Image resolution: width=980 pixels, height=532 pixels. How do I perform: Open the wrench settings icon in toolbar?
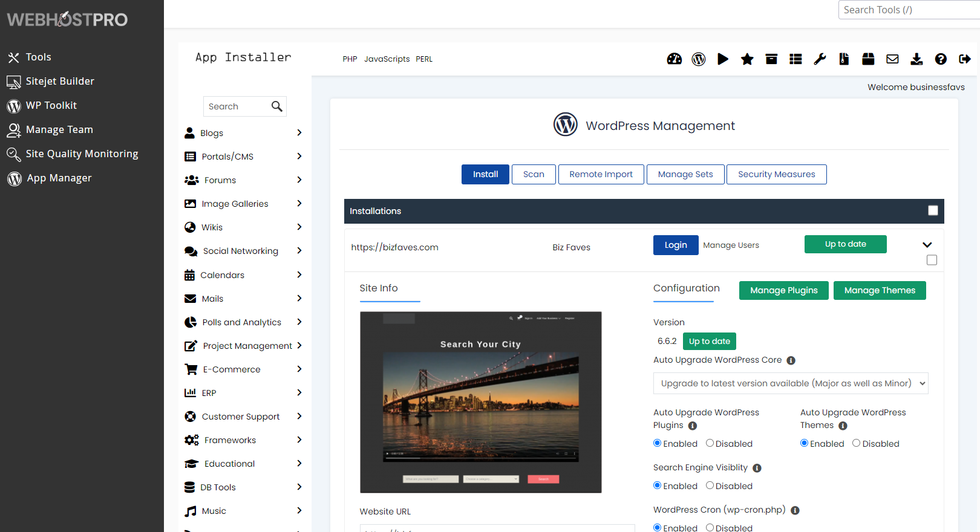(820, 59)
